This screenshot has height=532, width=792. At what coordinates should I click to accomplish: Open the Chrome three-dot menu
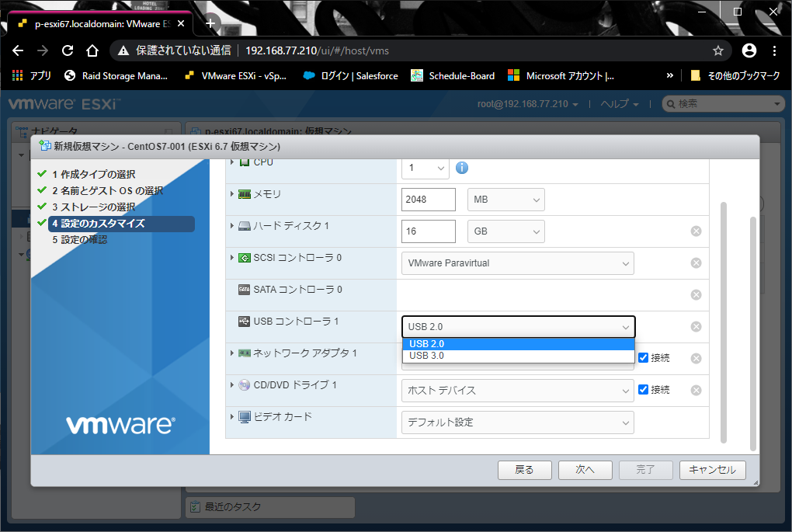pos(774,50)
